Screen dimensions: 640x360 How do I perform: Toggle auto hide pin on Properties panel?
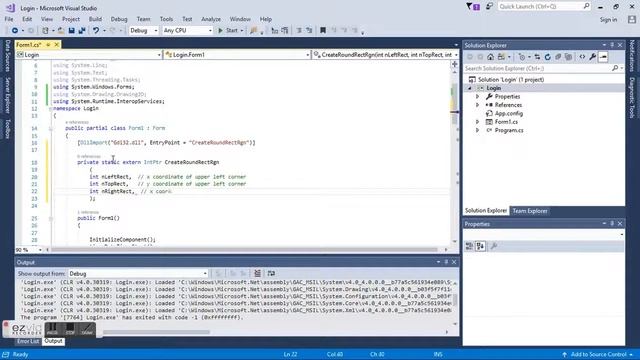pyautogui.click(x=612, y=224)
